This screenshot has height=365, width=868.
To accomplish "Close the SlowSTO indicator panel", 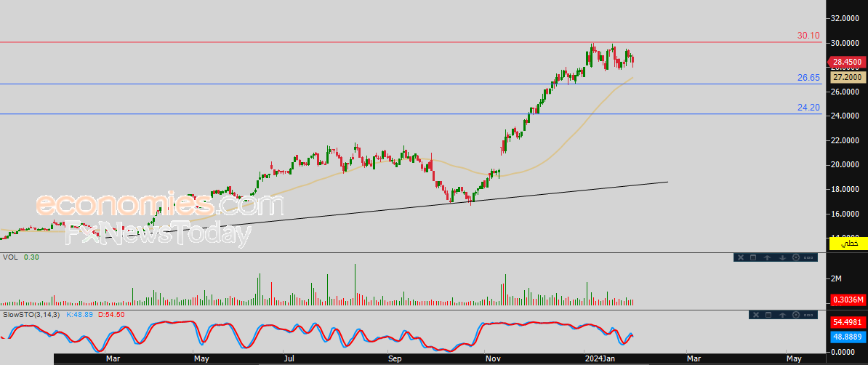I will (755, 315).
